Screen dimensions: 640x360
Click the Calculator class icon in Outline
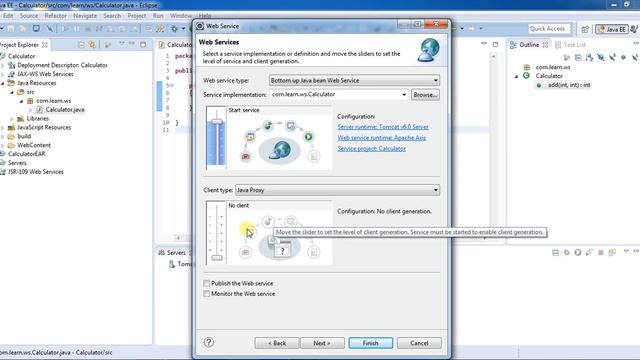(527, 76)
